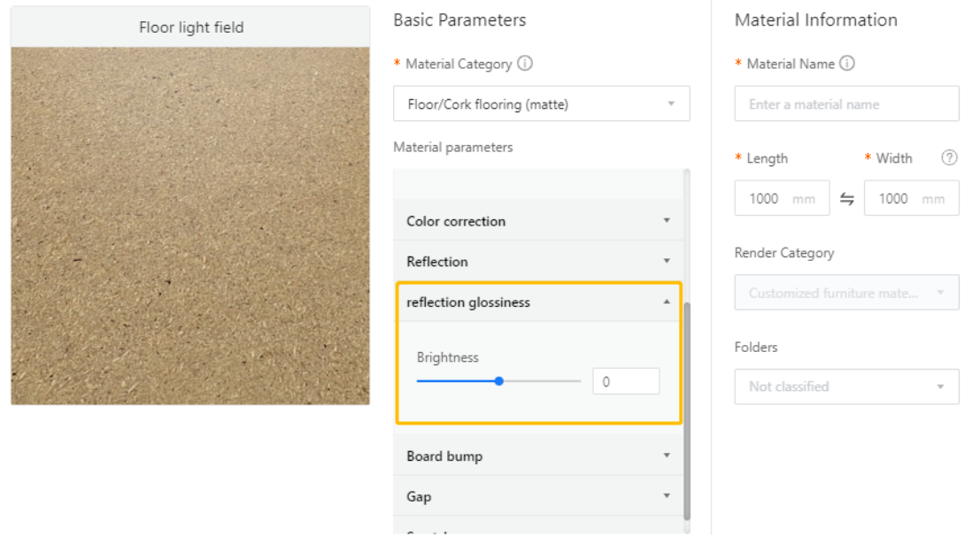The width and height of the screenshot is (980, 536).
Task: Open Folders dropdown Not classified
Action: point(846,387)
